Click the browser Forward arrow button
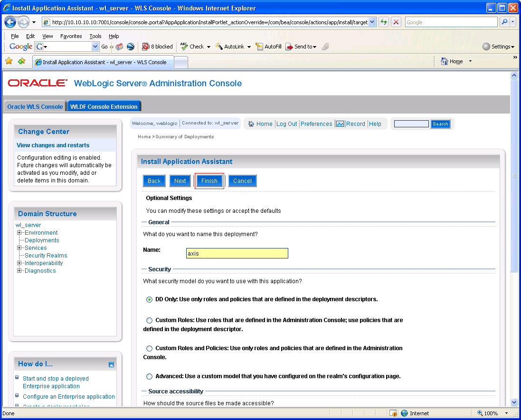 pos(23,22)
